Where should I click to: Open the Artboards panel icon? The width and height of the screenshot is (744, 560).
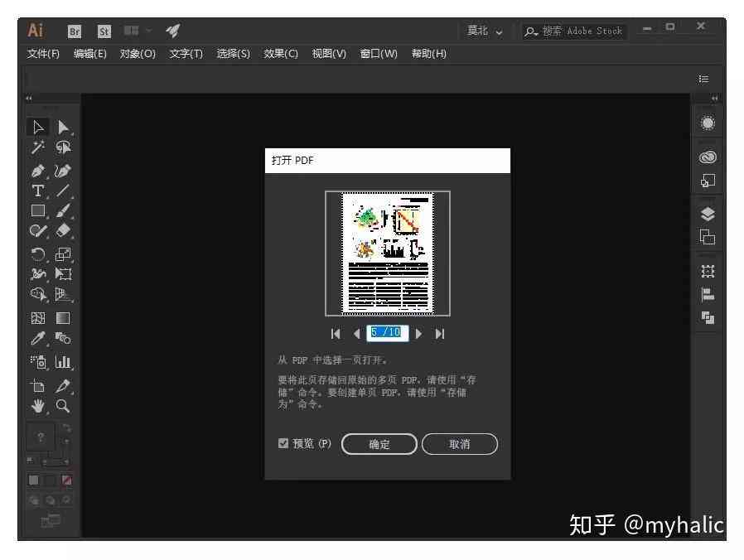(x=708, y=237)
